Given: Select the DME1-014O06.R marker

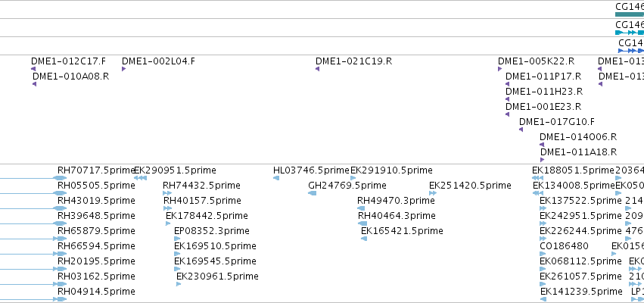Looking at the screenshot, I should tap(542, 145).
